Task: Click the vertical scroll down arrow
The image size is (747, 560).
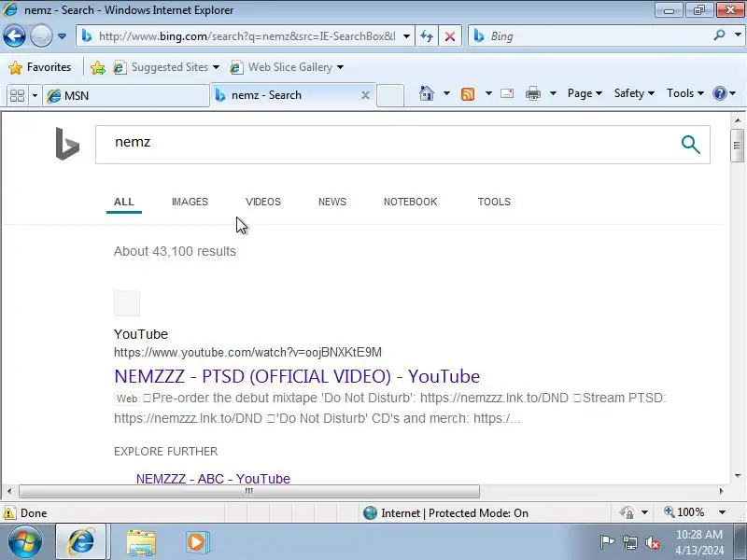Action: (738, 475)
